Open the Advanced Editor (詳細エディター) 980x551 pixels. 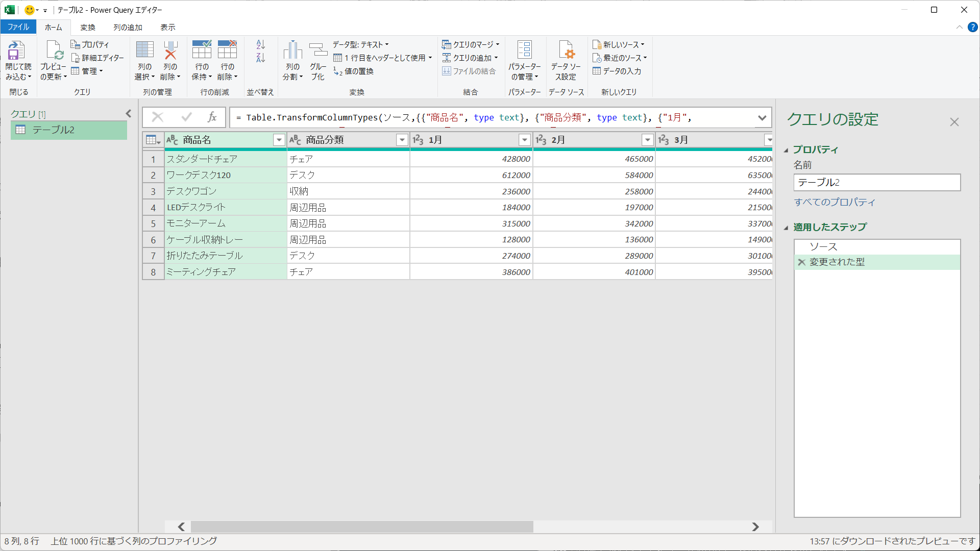(97, 58)
